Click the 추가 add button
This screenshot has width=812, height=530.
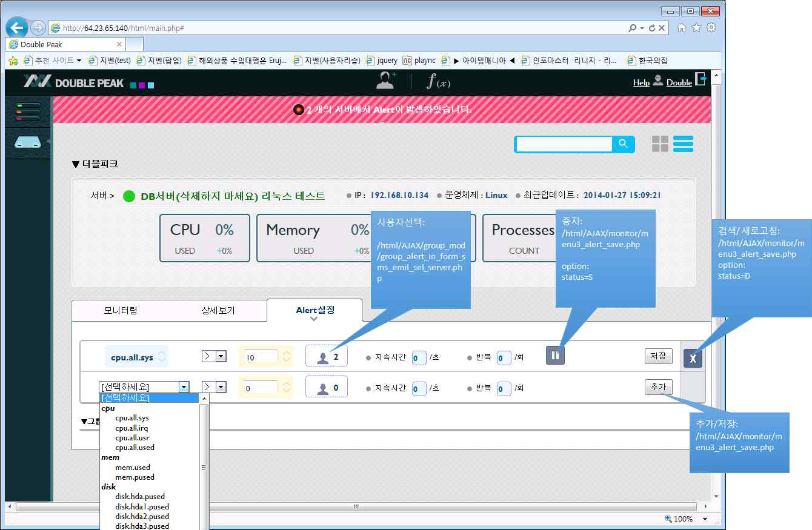tap(658, 386)
